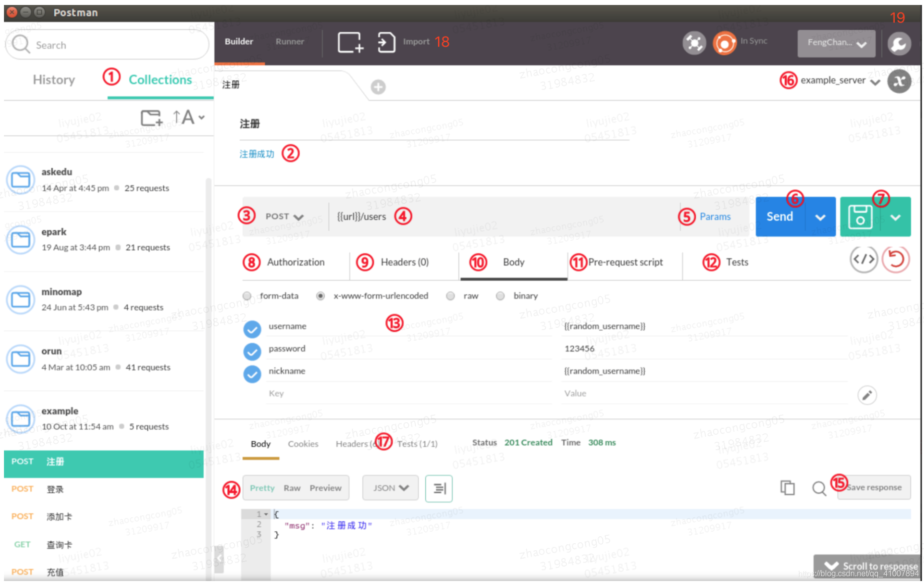Image resolution: width=924 pixels, height=583 pixels.
Task: Click the red reset request icon
Action: 896,259
